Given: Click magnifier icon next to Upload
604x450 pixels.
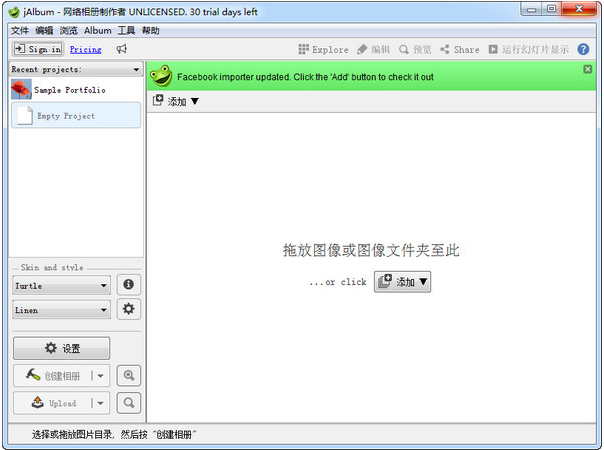Looking at the screenshot, I should [129, 403].
